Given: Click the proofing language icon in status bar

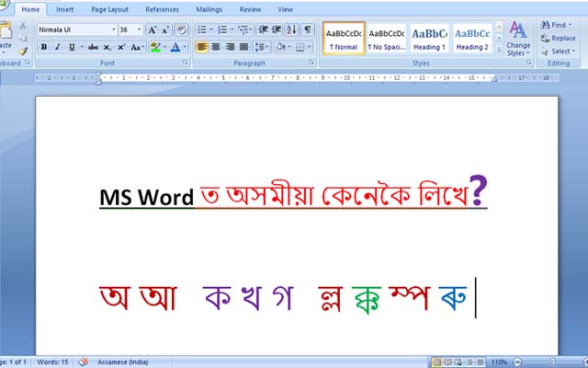Looking at the screenshot, I should [x=84, y=362].
